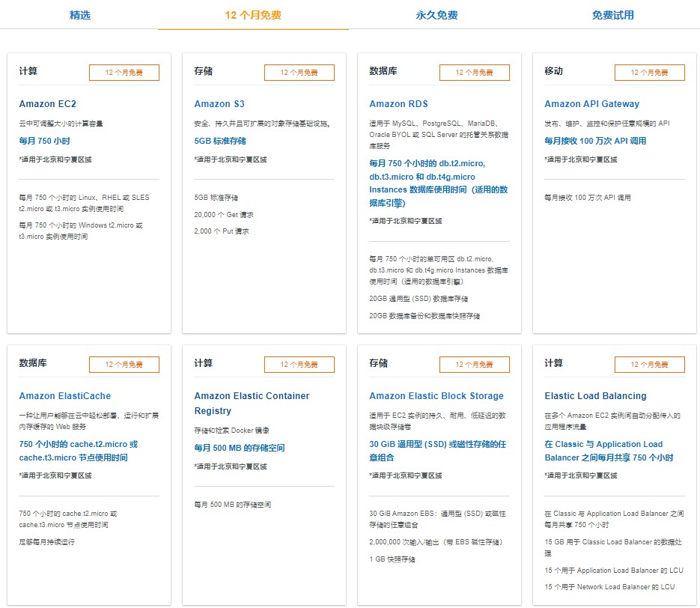Open Amazon Elastic Block Storage link
Viewport: 700px width, 608px height.
point(436,396)
